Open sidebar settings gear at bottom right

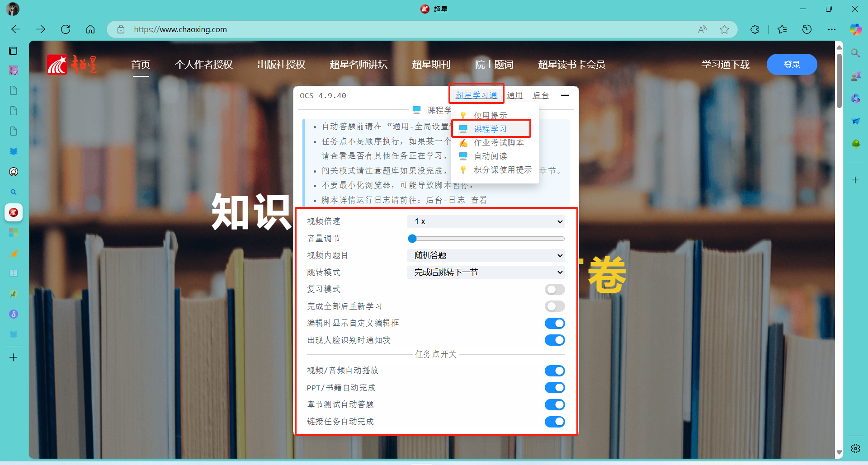click(855, 448)
